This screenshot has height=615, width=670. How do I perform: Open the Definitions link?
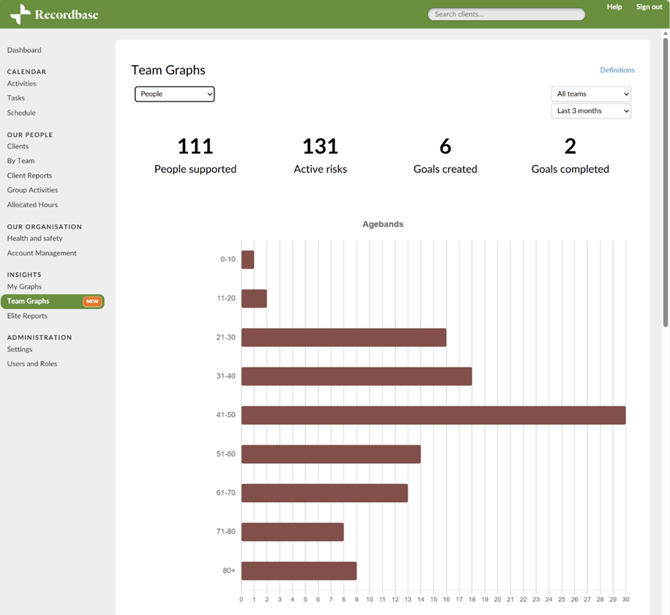[617, 70]
